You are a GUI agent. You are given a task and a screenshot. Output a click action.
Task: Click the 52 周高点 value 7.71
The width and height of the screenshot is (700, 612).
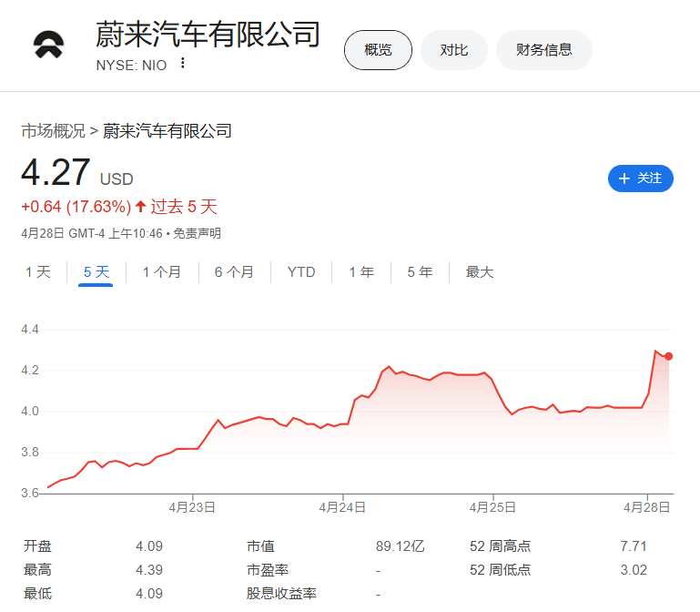[x=633, y=546]
